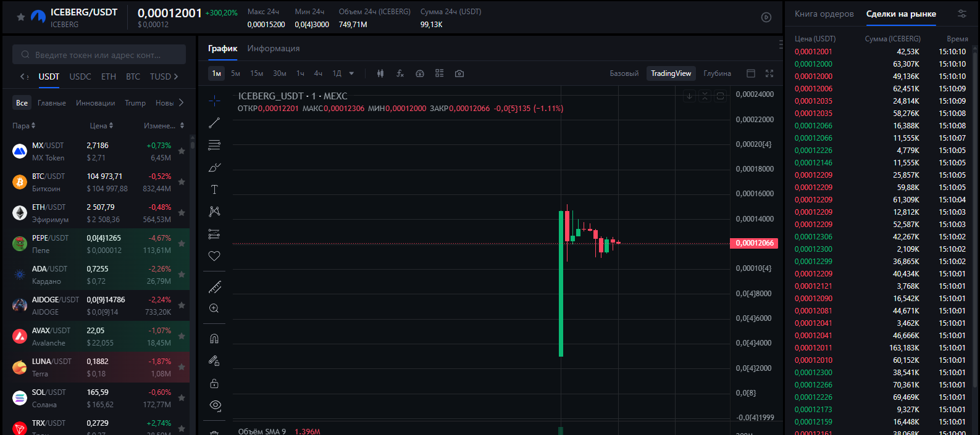
Task: Open the replay/guide icon in the top bar
Action: tap(766, 17)
